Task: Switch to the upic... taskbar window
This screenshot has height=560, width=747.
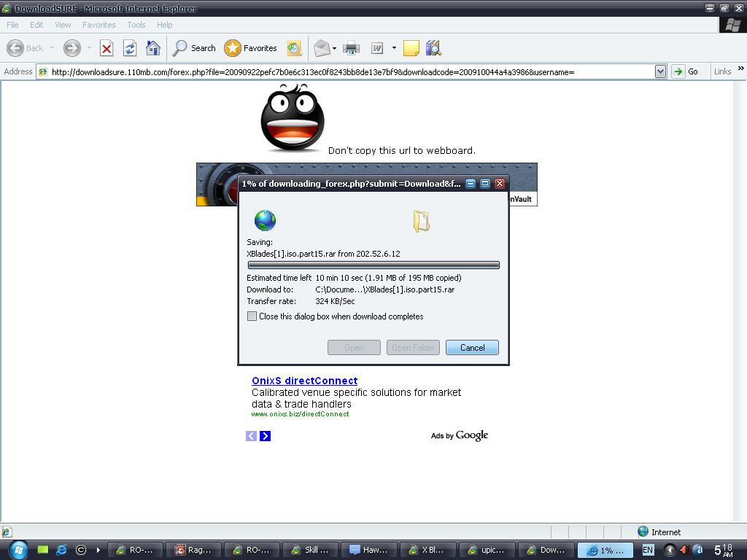Action: pos(487,550)
